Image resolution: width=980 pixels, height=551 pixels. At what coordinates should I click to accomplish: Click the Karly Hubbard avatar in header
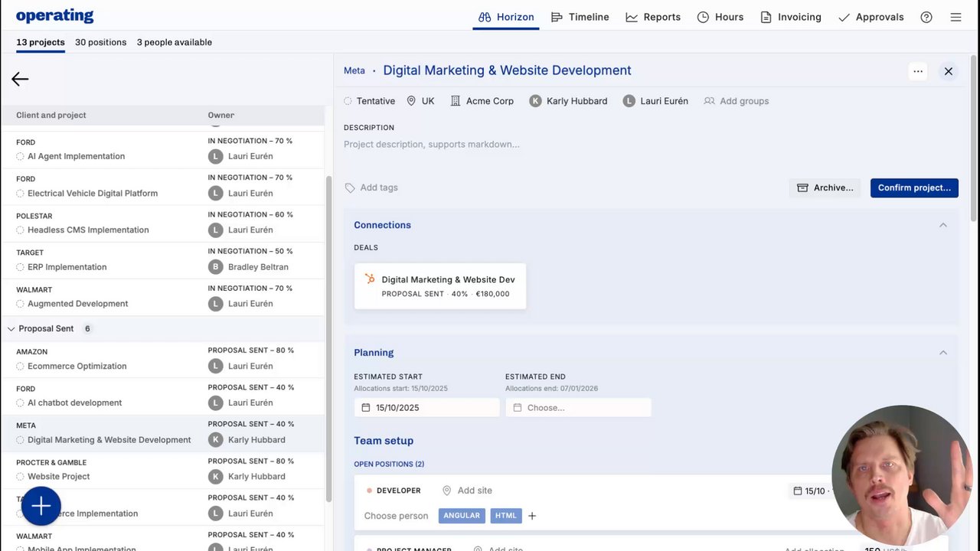point(536,101)
